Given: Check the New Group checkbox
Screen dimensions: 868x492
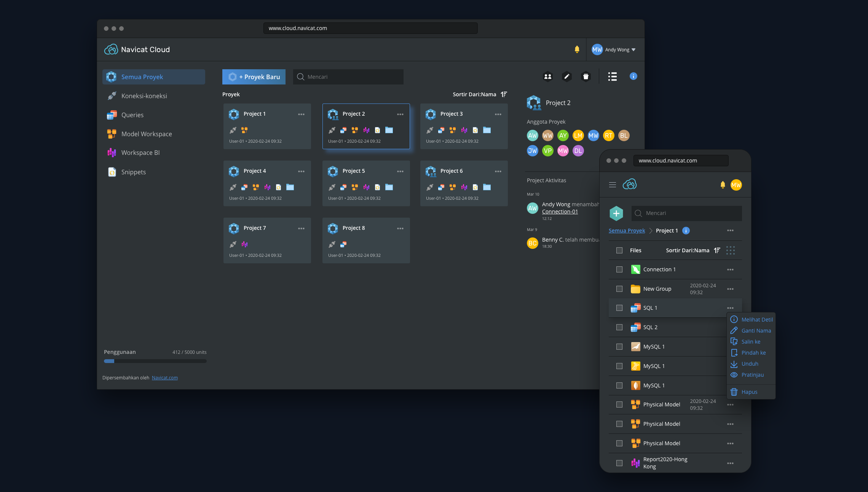Looking at the screenshot, I should click(619, 289).
